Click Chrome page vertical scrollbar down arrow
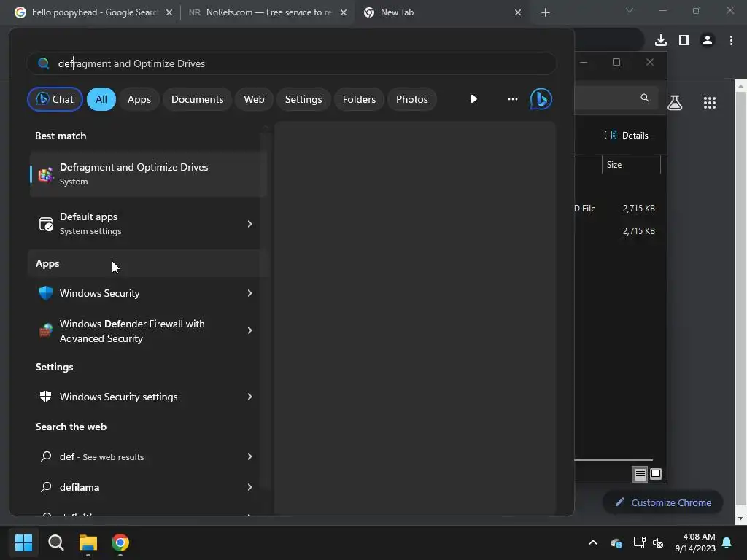The height and width of the screenshot is (560, 747). pos(741,518)
